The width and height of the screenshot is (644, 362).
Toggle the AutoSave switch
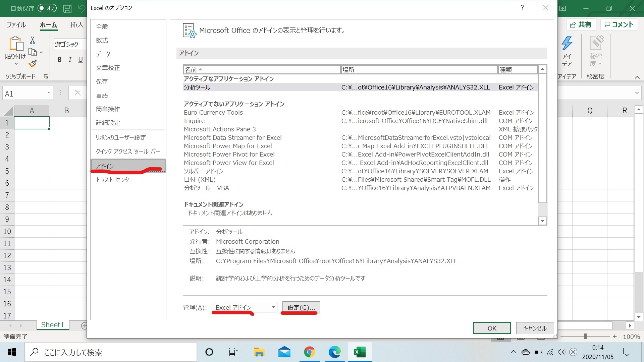[47, 8]
